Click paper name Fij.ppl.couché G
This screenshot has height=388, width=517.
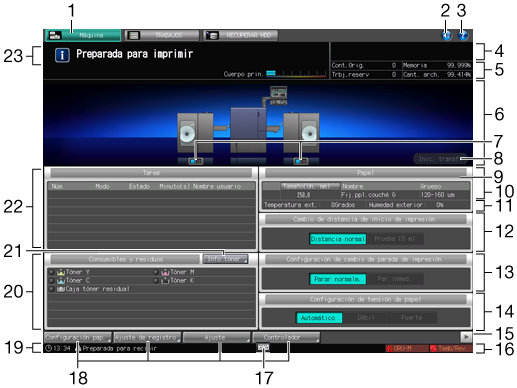click(x=368, y=195)
